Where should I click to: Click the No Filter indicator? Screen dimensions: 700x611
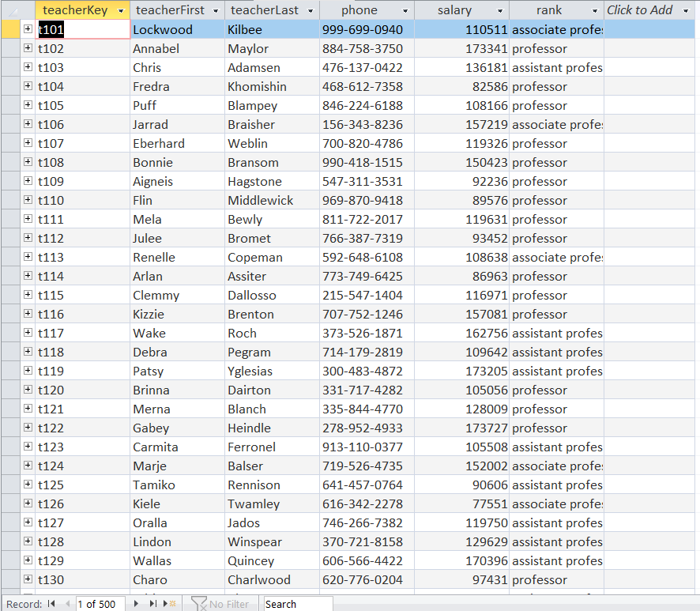click(220, 604)
